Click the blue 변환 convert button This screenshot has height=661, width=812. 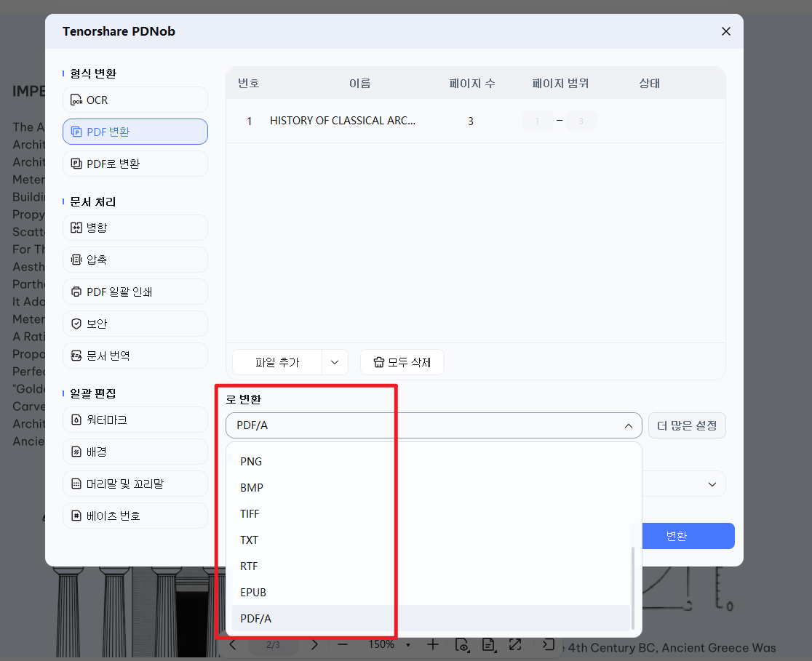point(688,536)
